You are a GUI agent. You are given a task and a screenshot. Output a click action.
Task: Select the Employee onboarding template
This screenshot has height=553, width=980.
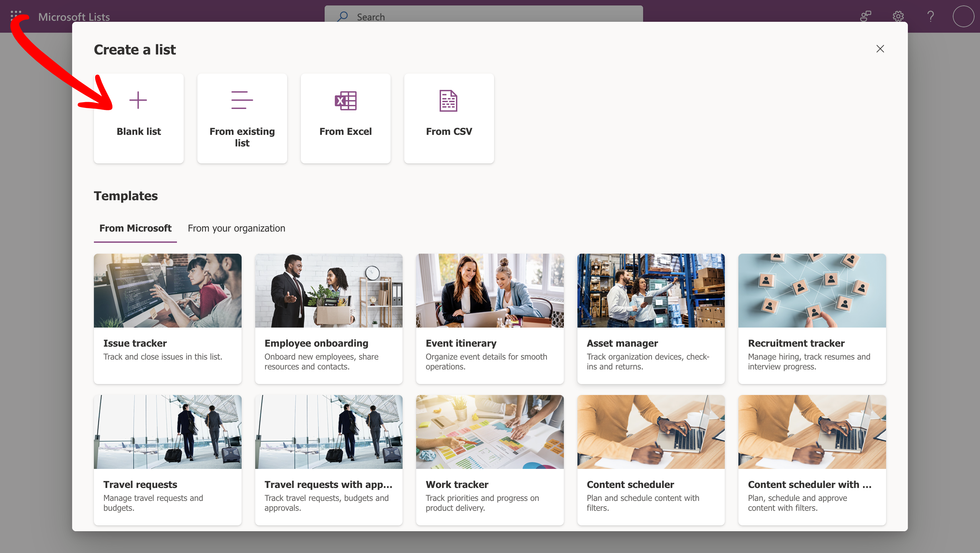(328, 319)
